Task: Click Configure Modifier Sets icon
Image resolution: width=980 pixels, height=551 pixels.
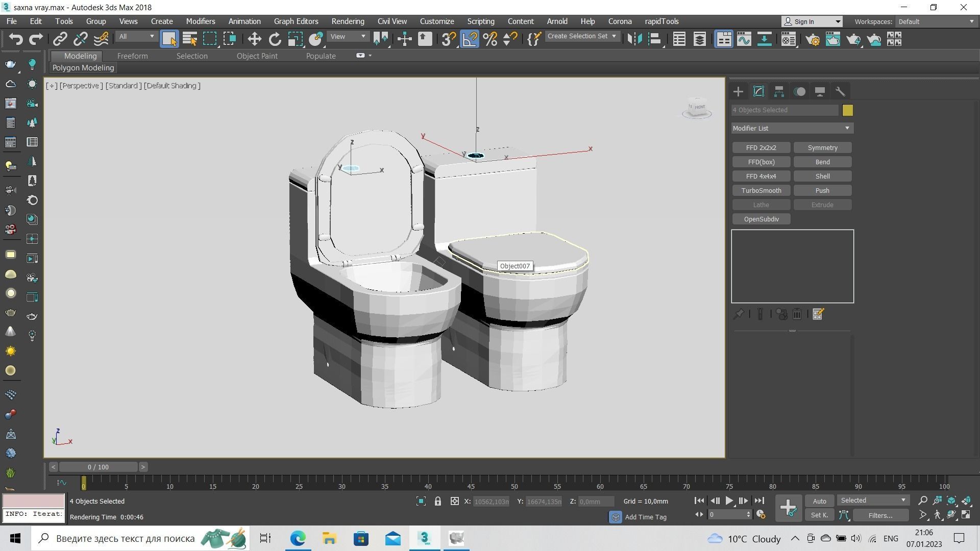Action: tap(818, 314)
